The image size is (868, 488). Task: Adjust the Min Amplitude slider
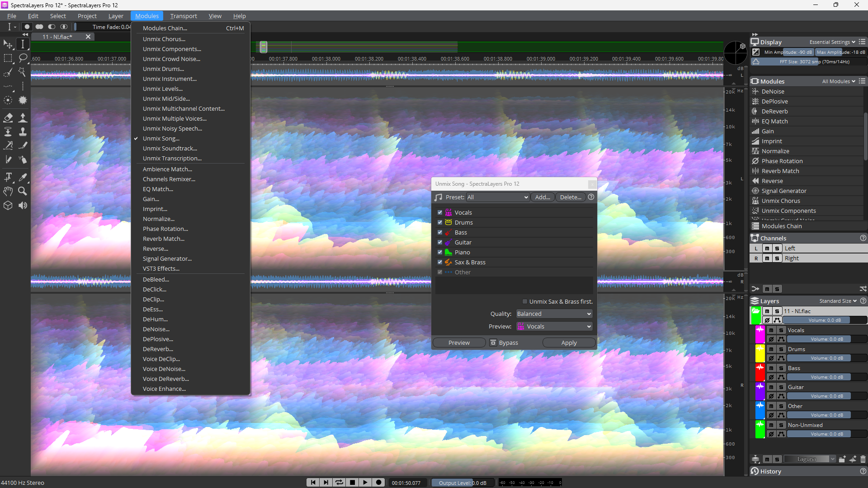click(788, 52)
